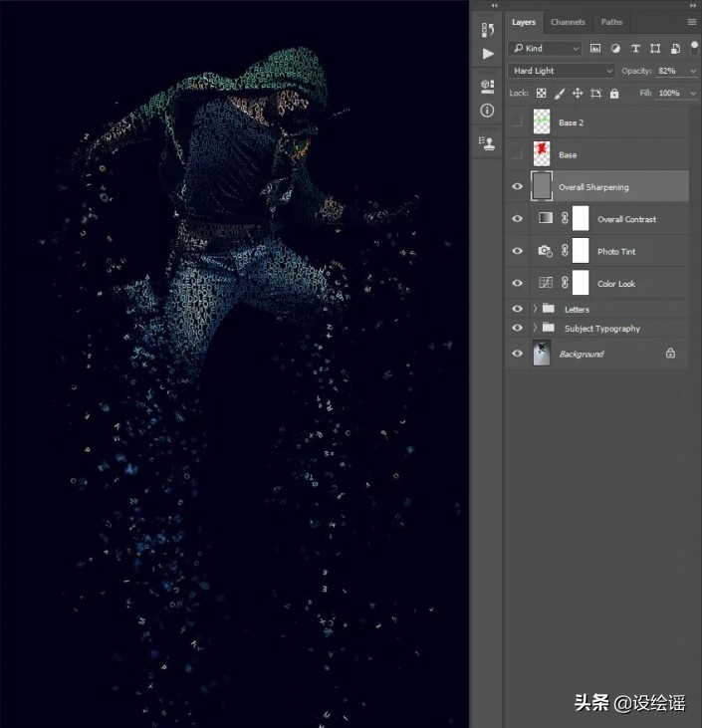The width and height of the screenshot is (702, 728).
Task: Show the hidden Base 2 layer
Action: tap(516, 122)
